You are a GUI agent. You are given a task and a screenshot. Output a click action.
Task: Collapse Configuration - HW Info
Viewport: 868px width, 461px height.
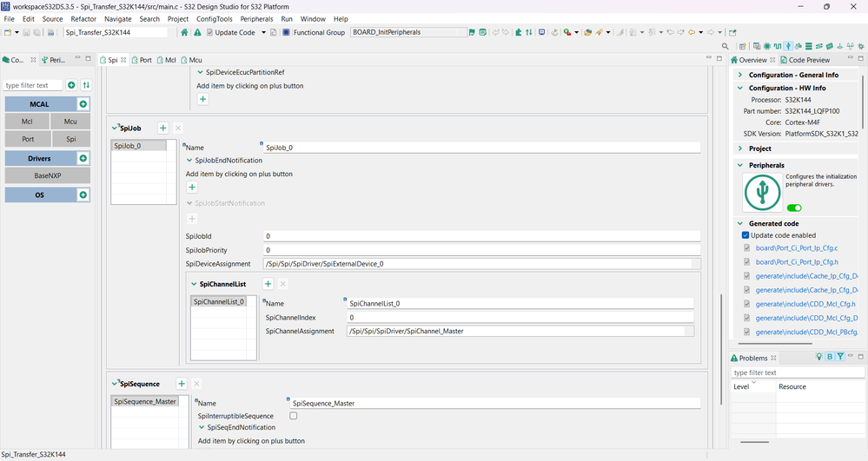pos(740,88)
